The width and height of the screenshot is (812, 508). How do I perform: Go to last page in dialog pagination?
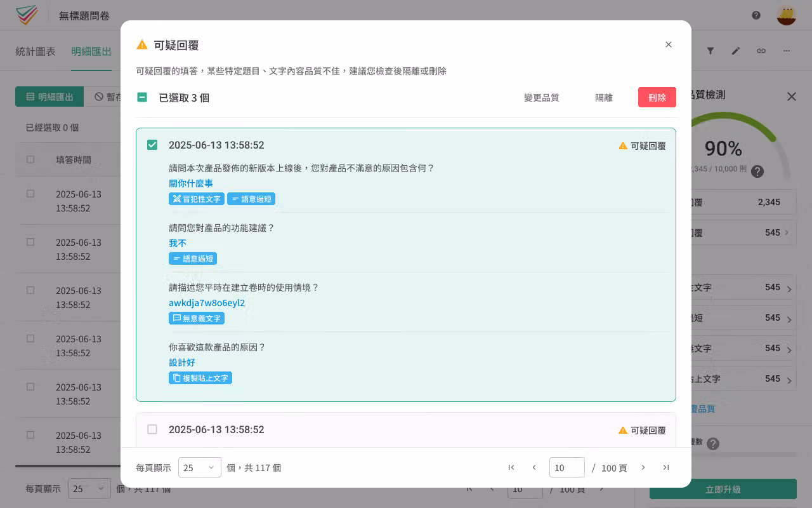click(666, 467)
